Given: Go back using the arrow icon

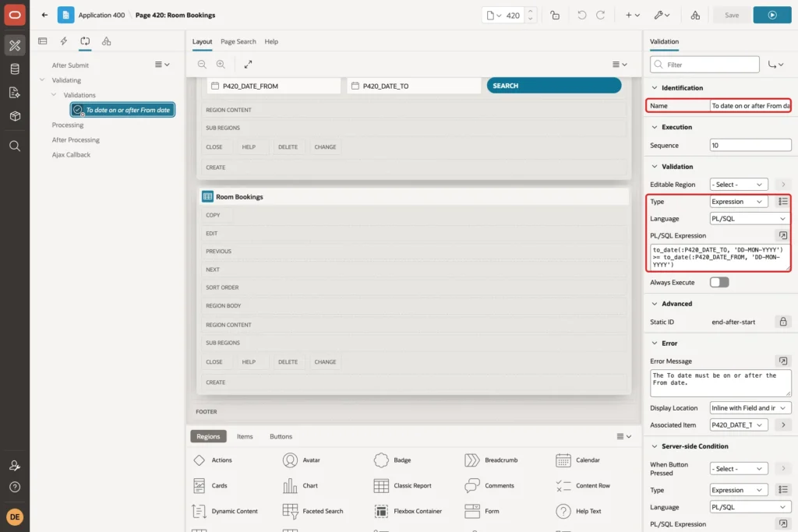Looking at the screenshot, I should (44, 15).
